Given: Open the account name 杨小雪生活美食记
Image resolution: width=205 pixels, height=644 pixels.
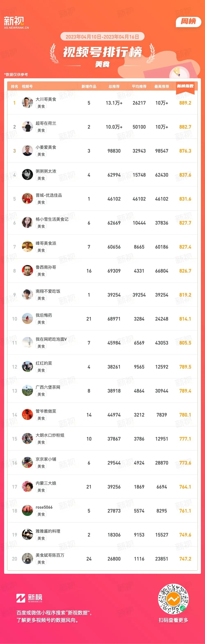Looking at the screenshot, I should coord(52,219).
